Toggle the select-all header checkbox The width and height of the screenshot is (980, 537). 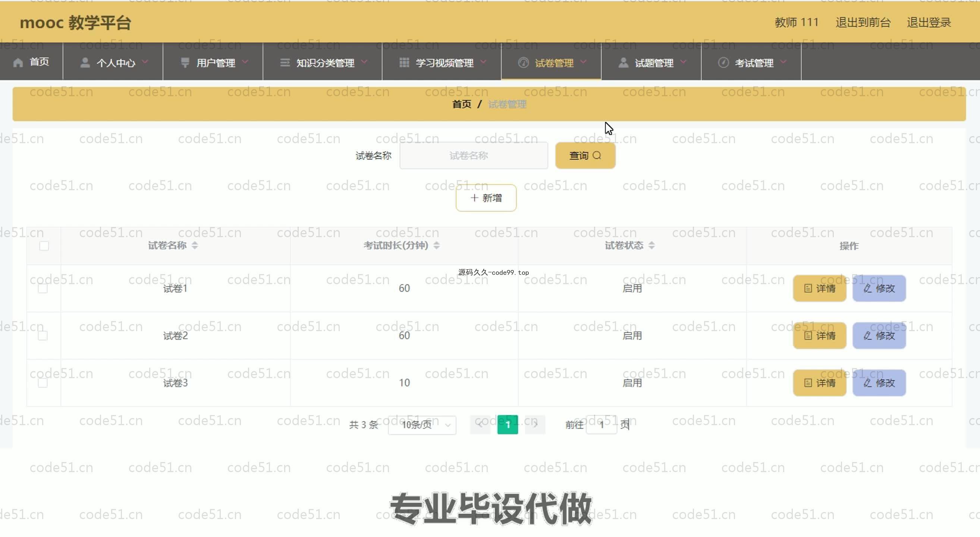click(x=44, y=246)
